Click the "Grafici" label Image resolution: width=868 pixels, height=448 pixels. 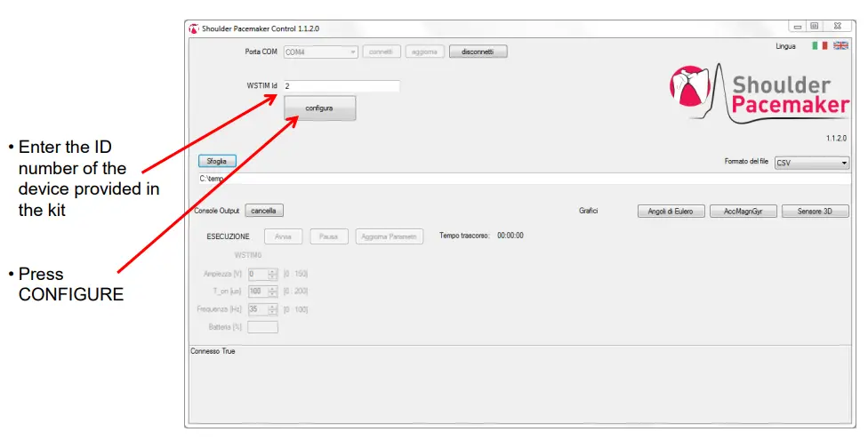click(x=588, y=211)
